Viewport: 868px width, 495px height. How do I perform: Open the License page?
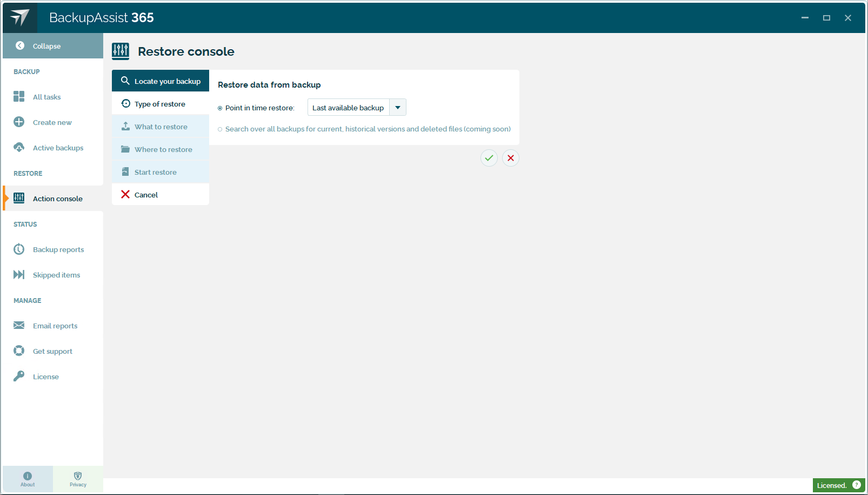[53, 377]
